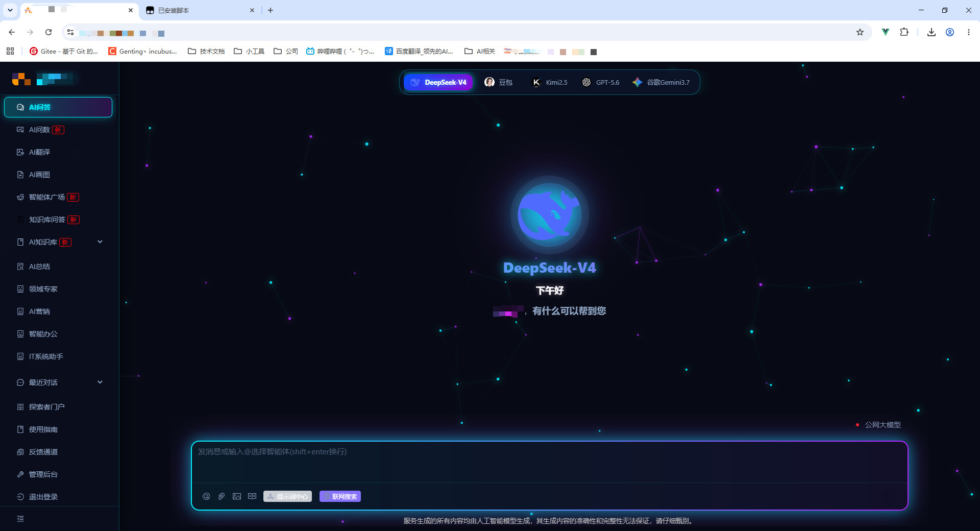Close the 已安装脚本 browser tab
980x531 pixels.
click(252, 10)
